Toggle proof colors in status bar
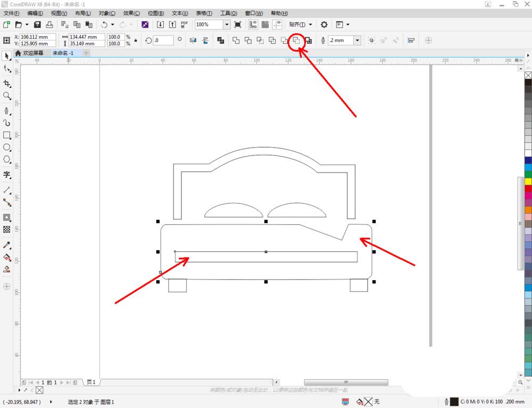The width and height of the screenshot is (532, 408). coord(345,402)
